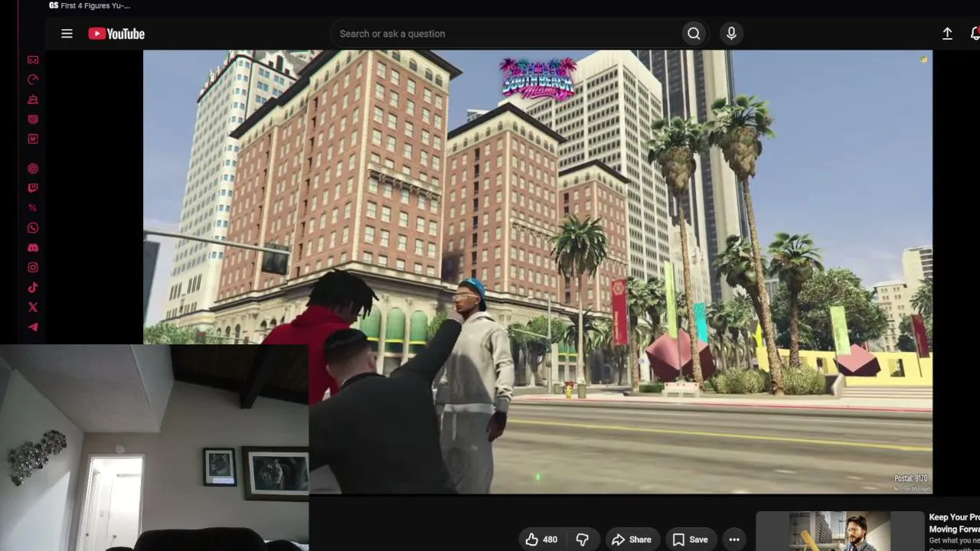This screenshot has width=980, height=551.
Task: Open GX Corner gamepad icon in sidebar
Action: tap(33, 60)
